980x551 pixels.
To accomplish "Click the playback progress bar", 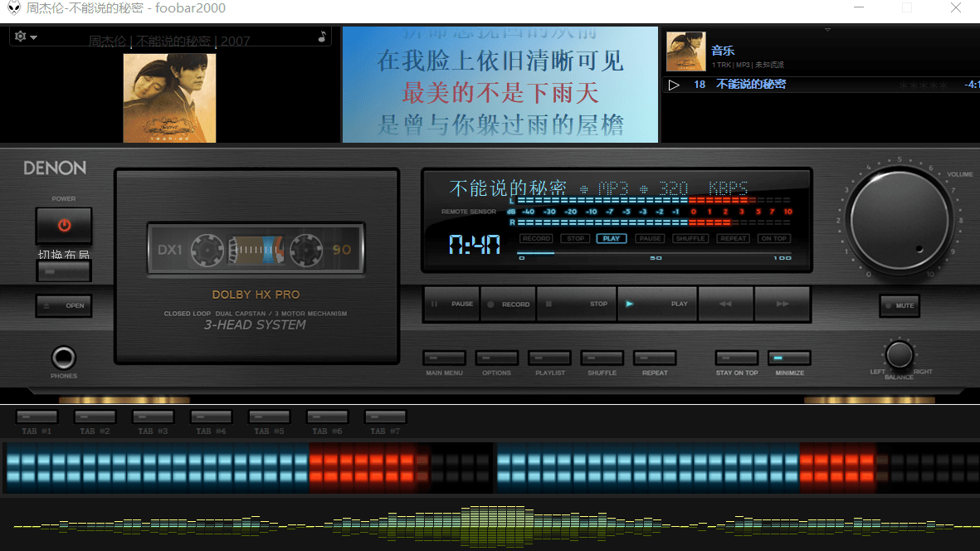I will [x=655, y=253].
